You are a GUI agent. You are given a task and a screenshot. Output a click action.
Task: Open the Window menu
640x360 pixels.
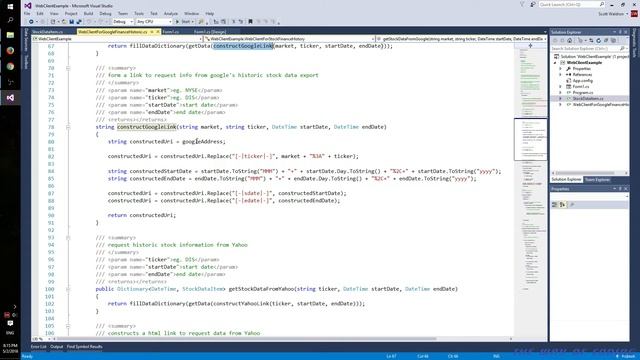click(x=191, y=13)
